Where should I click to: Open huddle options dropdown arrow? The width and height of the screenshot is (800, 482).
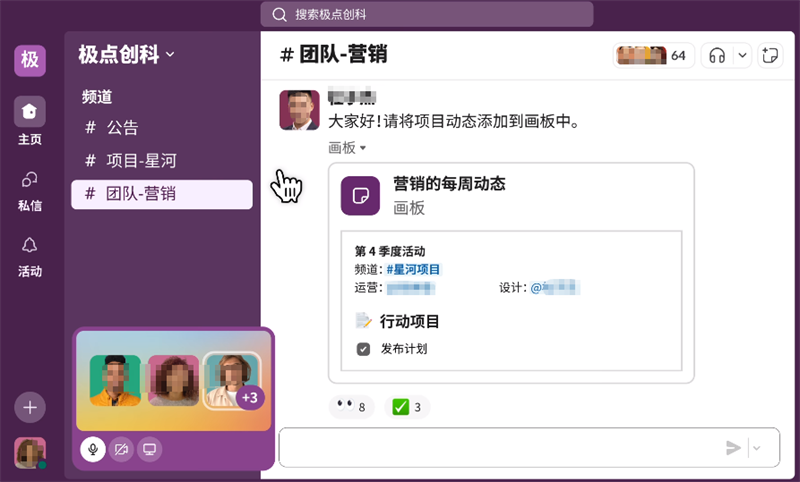[x=742, y=56]
